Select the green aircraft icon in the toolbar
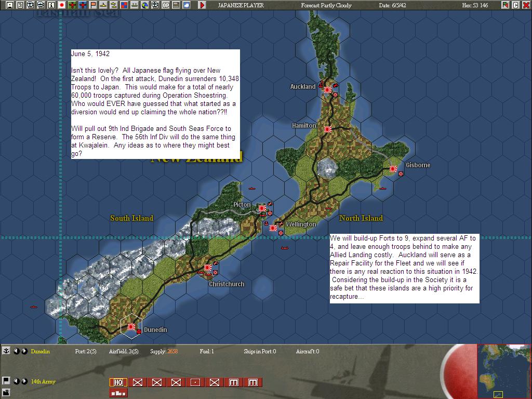This screenshot has width=532, height=399. 72,5
